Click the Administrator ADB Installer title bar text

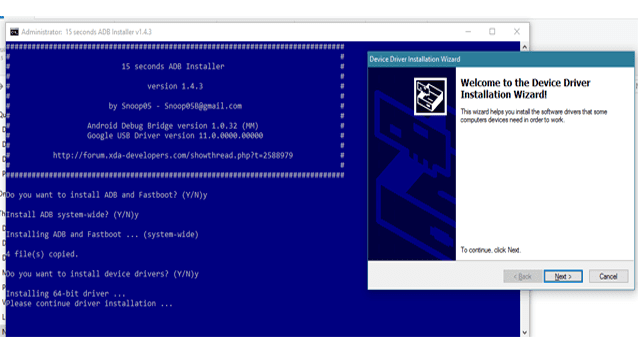87,32
